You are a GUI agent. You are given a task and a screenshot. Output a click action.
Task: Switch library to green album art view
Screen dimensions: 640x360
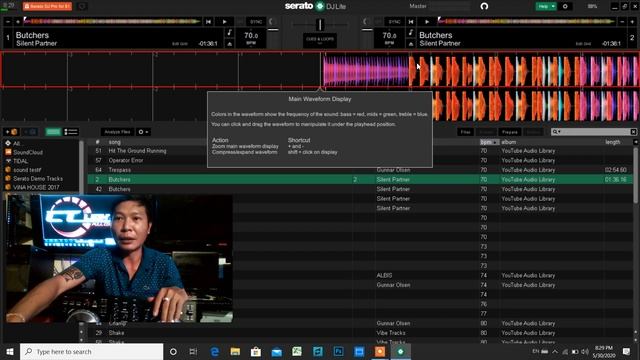[53, 132]
